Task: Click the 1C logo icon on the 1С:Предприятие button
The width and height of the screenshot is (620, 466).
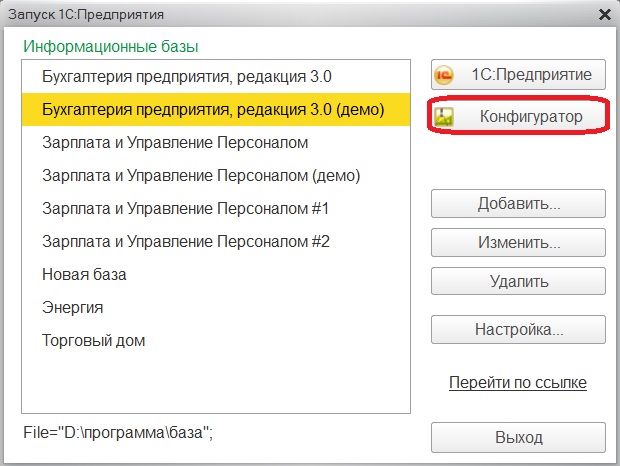Action: tap(444, 75)
